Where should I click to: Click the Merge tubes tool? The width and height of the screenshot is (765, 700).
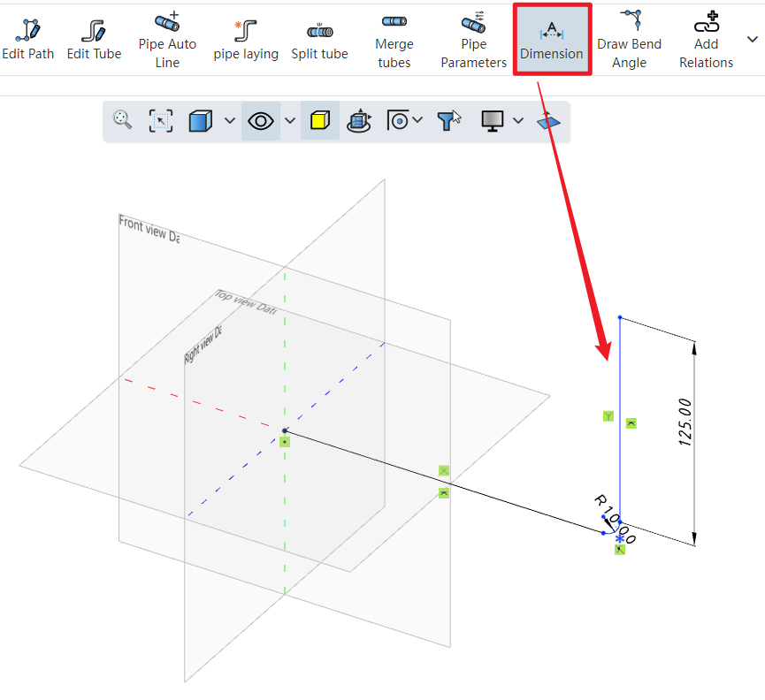(x=394, y=40)
